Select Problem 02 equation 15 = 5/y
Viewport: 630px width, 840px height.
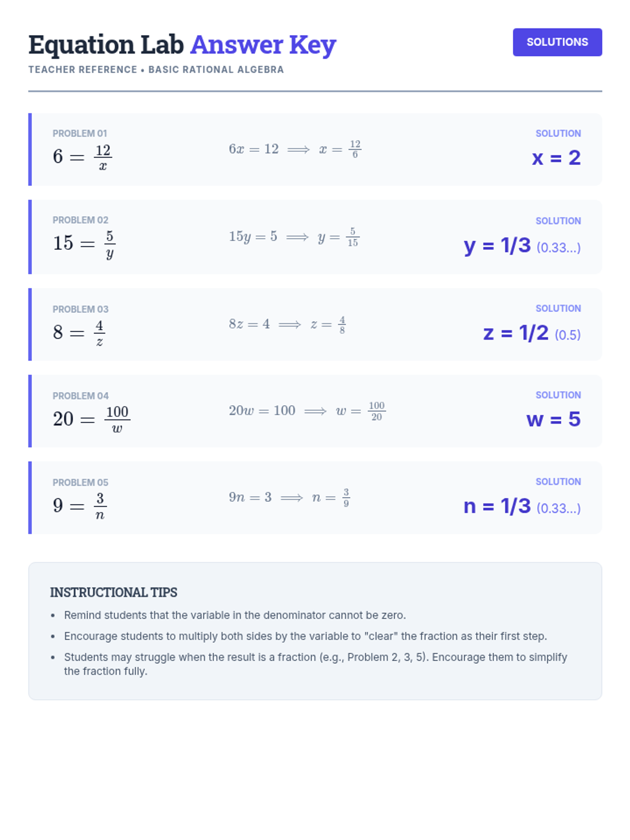point(84,244)
